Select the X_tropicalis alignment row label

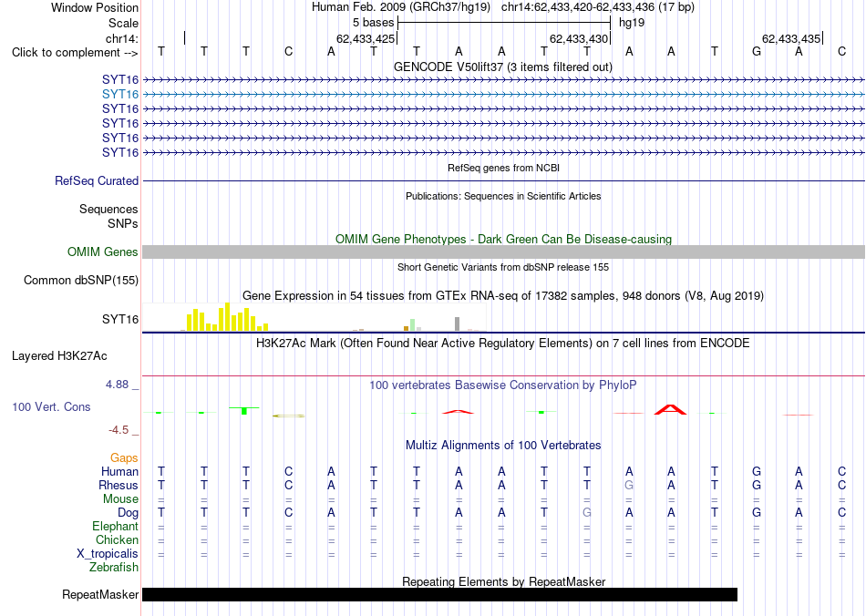(x=108, y=554)
